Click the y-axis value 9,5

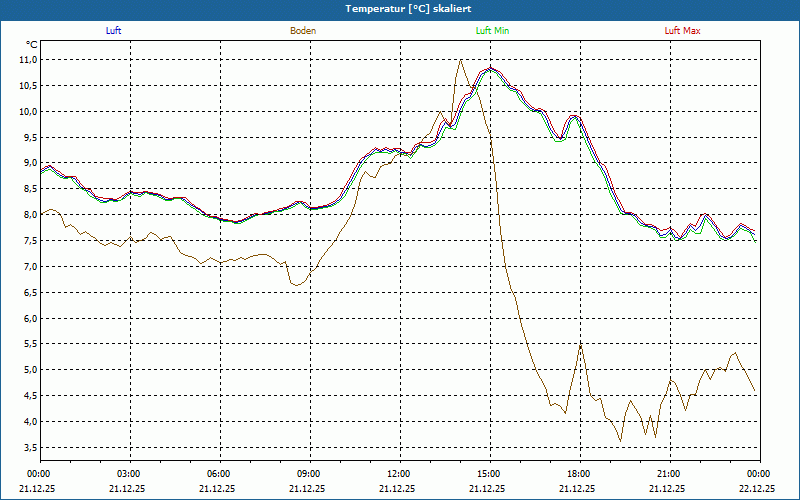coord(31,137)
